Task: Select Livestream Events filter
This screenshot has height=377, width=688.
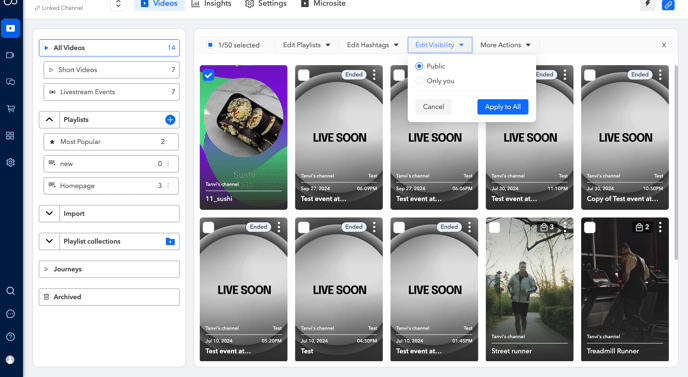Action: (111, 92)
